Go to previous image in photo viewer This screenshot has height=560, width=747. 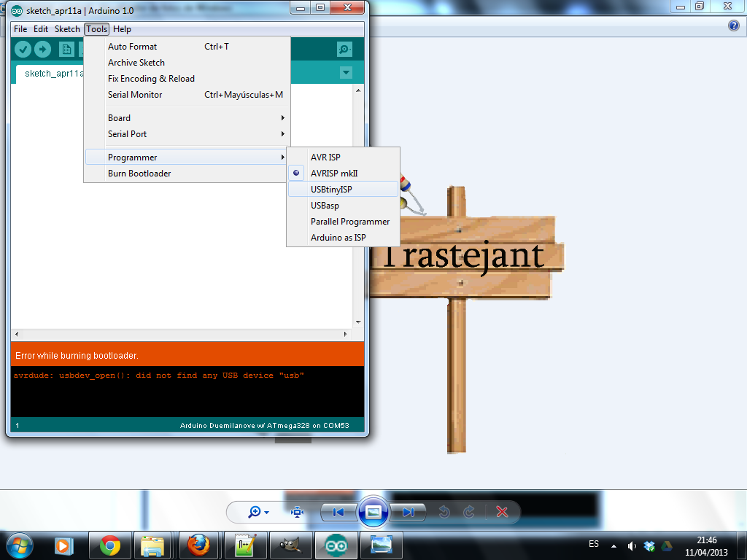click(x=338, y=512)
